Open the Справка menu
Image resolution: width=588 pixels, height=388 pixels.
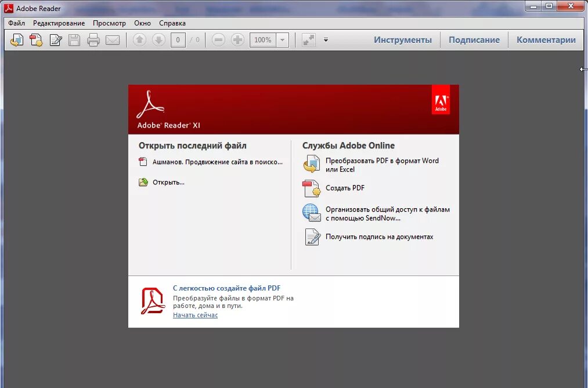point(172,23)
